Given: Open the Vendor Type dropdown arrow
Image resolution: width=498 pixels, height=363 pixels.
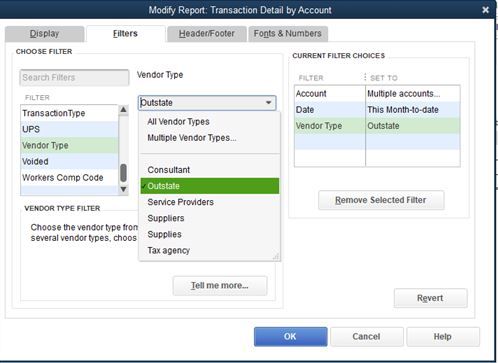Looking at the screenshot, I should click(x=269, y=103).
